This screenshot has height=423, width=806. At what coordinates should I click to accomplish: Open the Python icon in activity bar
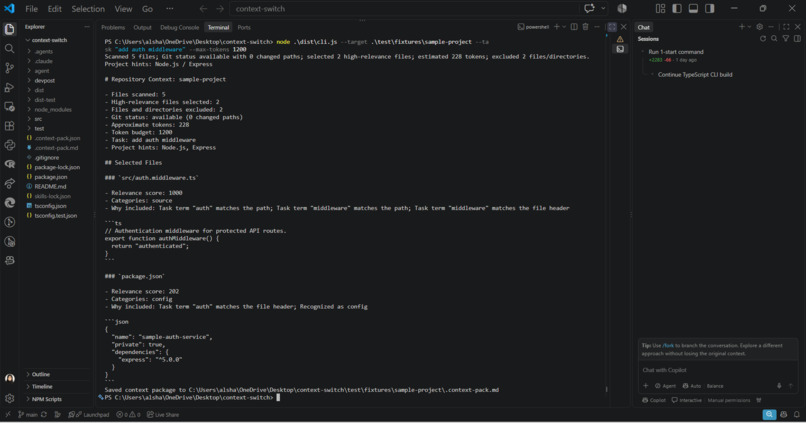[x=10, y=145]
